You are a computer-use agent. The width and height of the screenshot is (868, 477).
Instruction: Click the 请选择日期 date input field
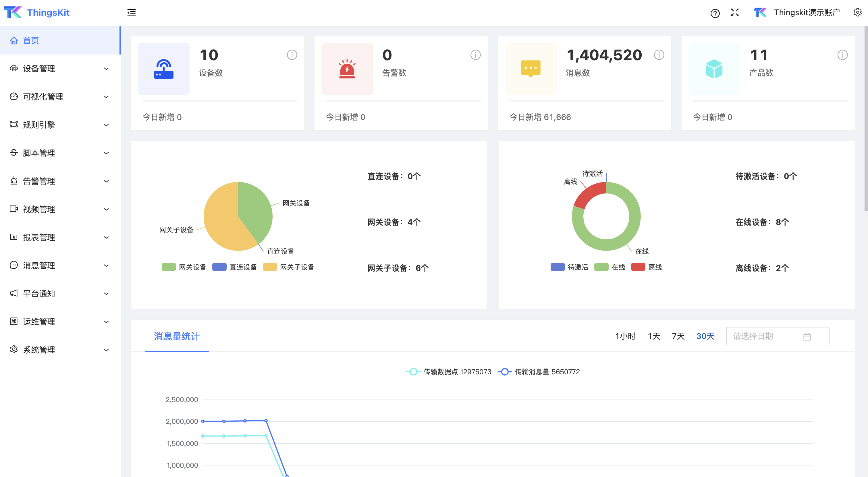pyautogui.click(x=777, y=336)
